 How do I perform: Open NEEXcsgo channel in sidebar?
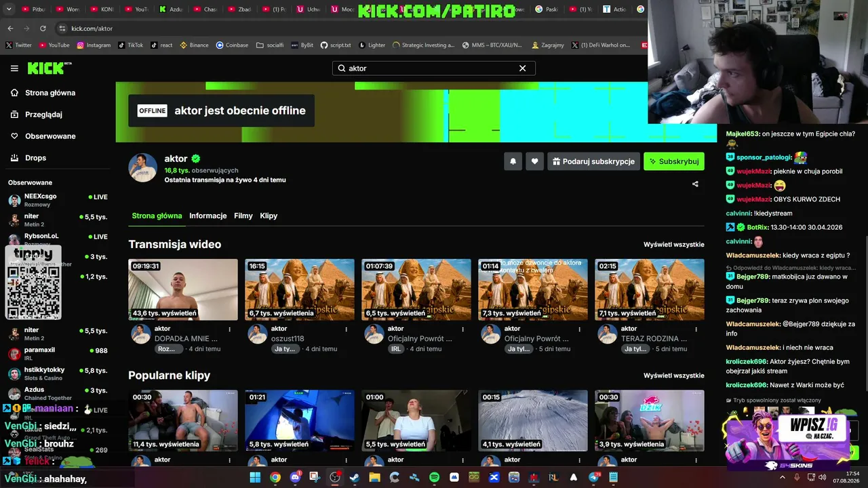(x=58, y=200)
